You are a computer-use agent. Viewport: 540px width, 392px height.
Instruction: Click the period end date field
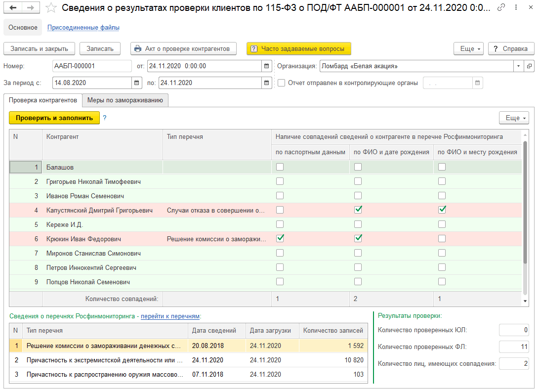click(210, 83)
